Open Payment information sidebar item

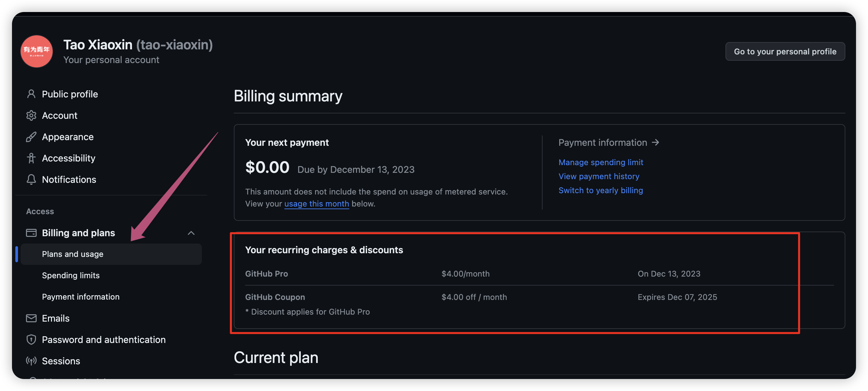81,297
